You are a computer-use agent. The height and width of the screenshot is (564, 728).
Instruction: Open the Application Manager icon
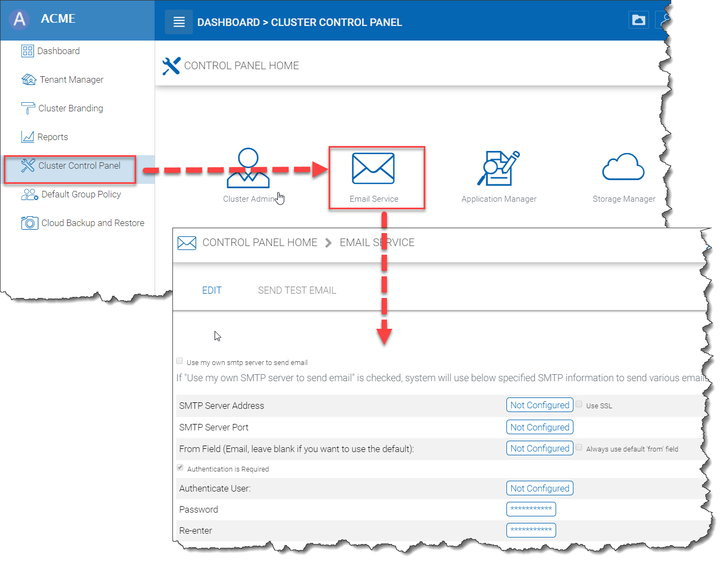[498, 168]
